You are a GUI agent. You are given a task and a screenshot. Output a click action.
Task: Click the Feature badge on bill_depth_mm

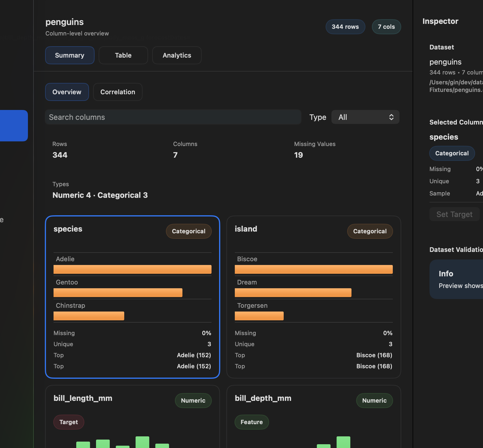[x=252, y=422]
